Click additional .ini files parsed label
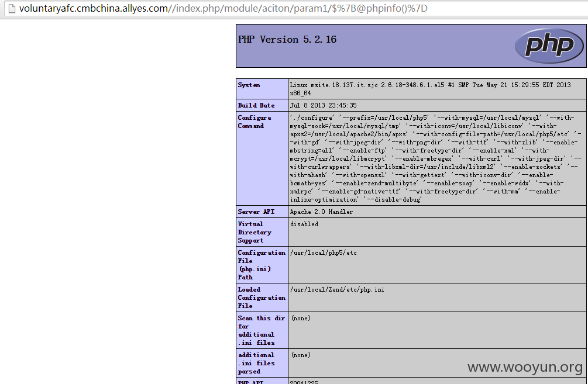588x384 pixels. [x=256, y=362]
